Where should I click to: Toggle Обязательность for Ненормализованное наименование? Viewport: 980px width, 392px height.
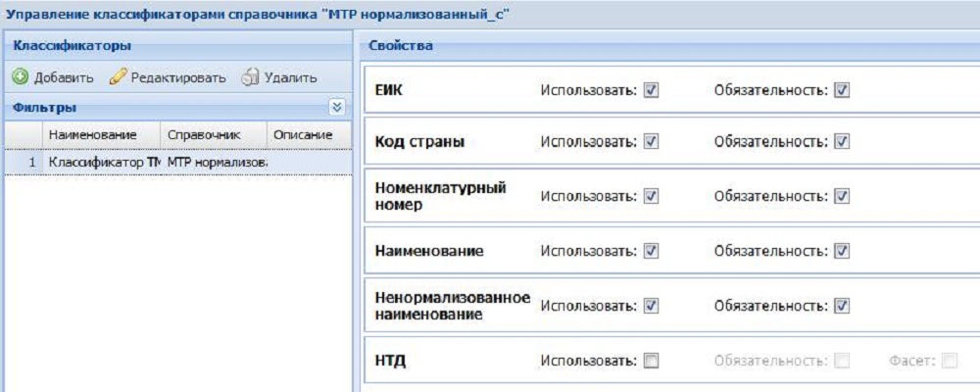pyautogui.click(x=842, y=306)
